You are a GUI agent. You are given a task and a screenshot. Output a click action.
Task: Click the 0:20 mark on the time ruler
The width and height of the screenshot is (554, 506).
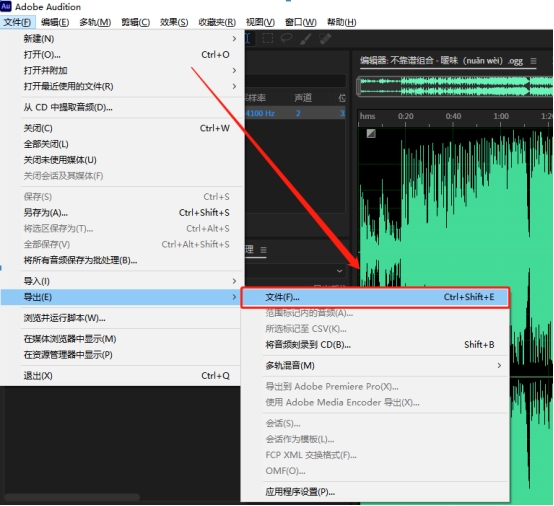coord(405,116)
